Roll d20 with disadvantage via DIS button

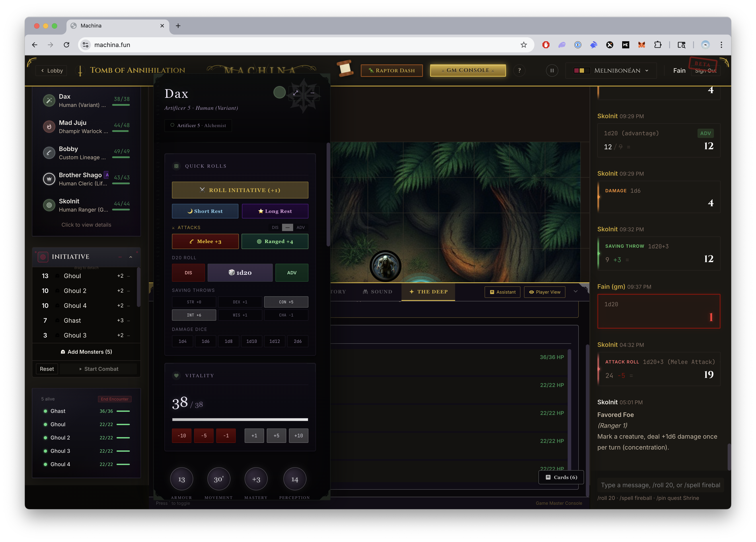pyautogui.click(x=188, y=273)
